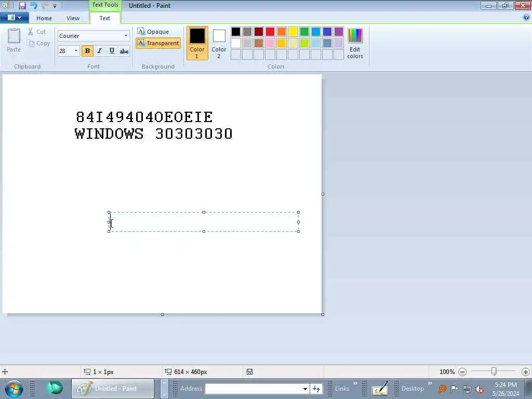Screen dimensions: 532x399
Task: Expand the Desktop toolbar chevron
Action: click(430, 383)
